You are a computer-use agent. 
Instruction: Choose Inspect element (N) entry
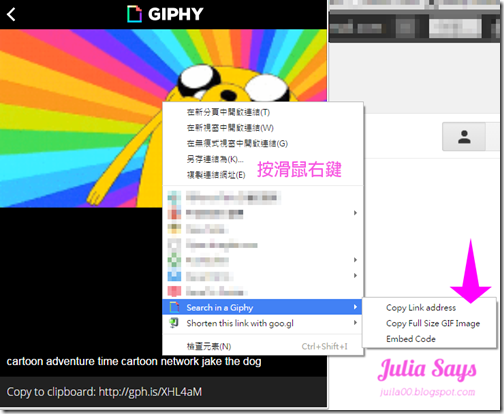262,346
